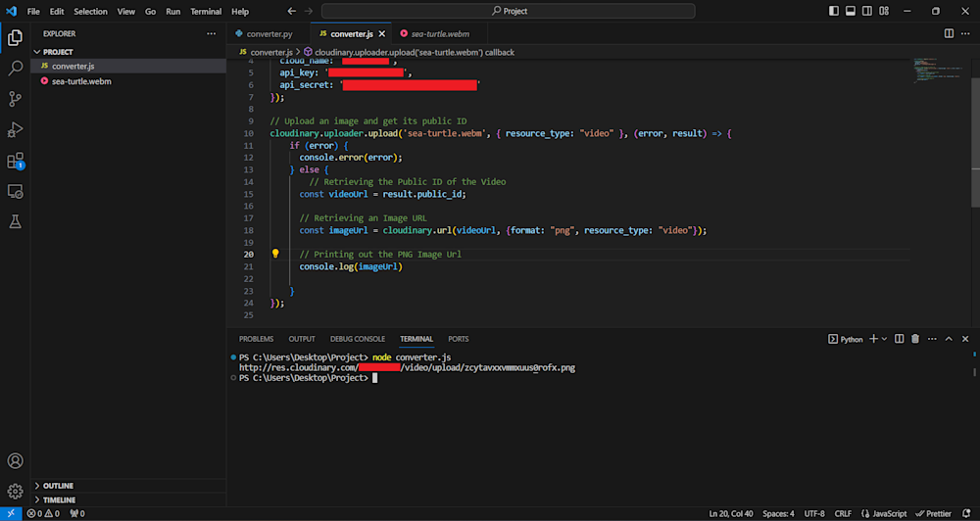
Task: Change indentation via Spaces: 4
Action: point(779,513)
